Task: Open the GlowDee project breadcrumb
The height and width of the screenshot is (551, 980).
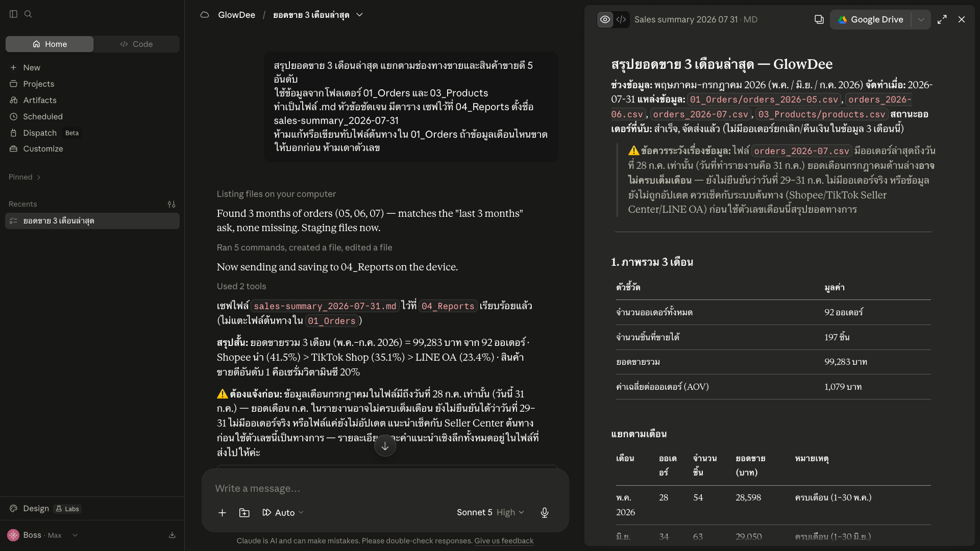Action: [x=236, y=15]
